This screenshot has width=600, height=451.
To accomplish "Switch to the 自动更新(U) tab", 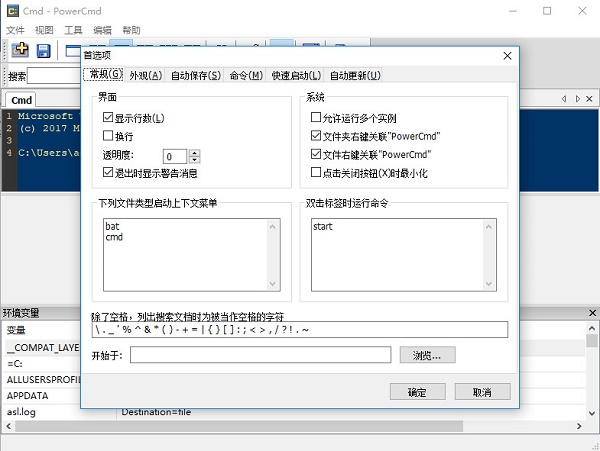I will [x=355, y=75].
